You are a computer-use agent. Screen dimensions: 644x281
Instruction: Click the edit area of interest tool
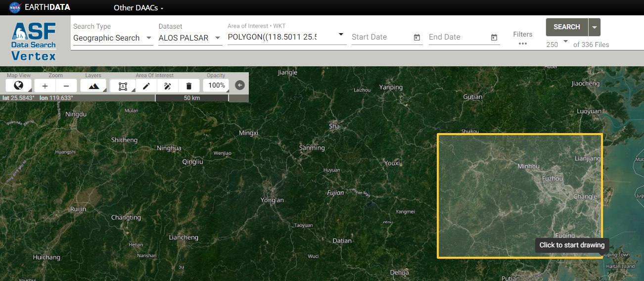coord(167,86)
